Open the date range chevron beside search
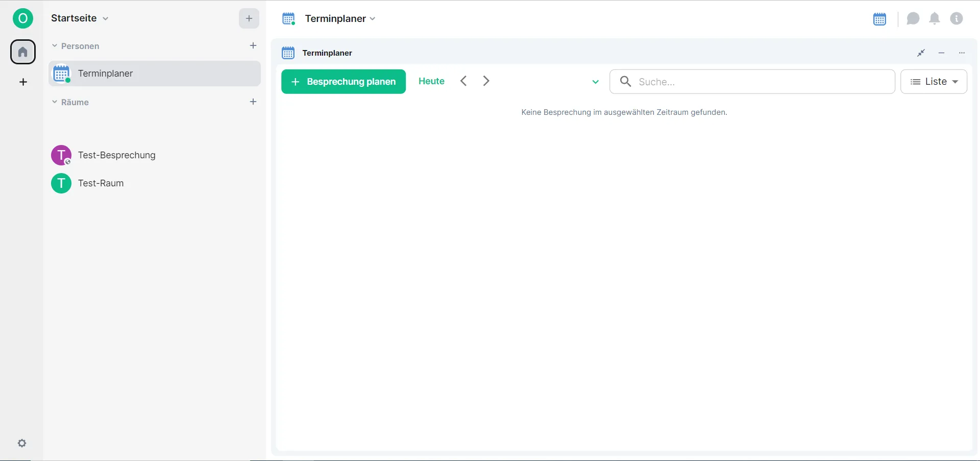980x461 pixels. pos(595,82)
